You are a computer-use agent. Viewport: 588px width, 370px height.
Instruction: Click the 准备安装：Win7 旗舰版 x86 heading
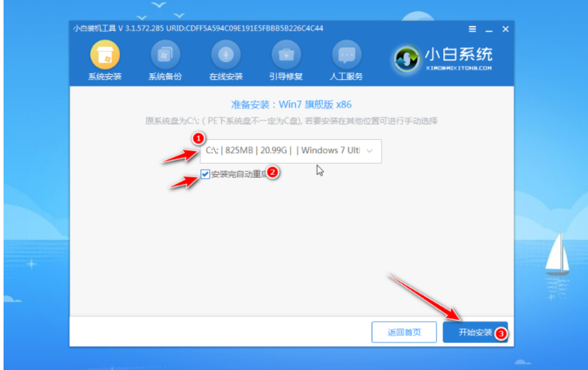[x=291, y=104]
